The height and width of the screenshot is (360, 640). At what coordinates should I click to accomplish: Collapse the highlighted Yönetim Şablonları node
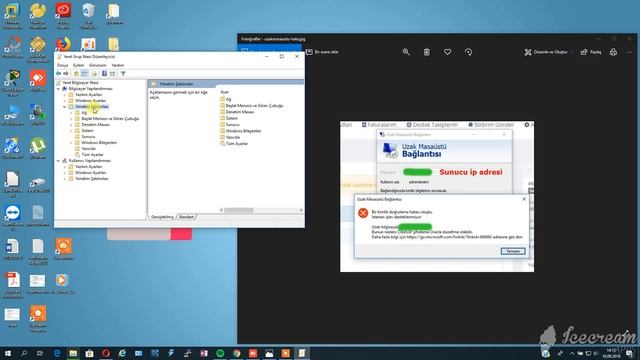[x=64, y=107]
